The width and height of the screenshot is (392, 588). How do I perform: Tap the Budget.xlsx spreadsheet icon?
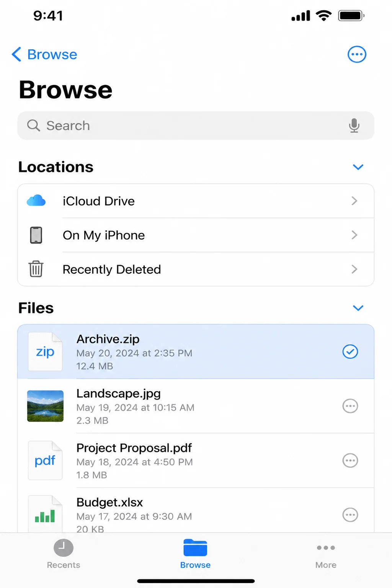[45, 514]
